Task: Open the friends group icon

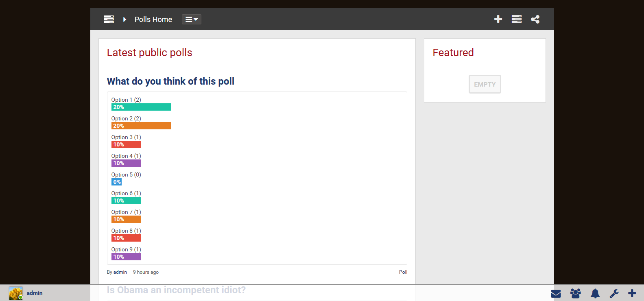Action: coord(575,293)
